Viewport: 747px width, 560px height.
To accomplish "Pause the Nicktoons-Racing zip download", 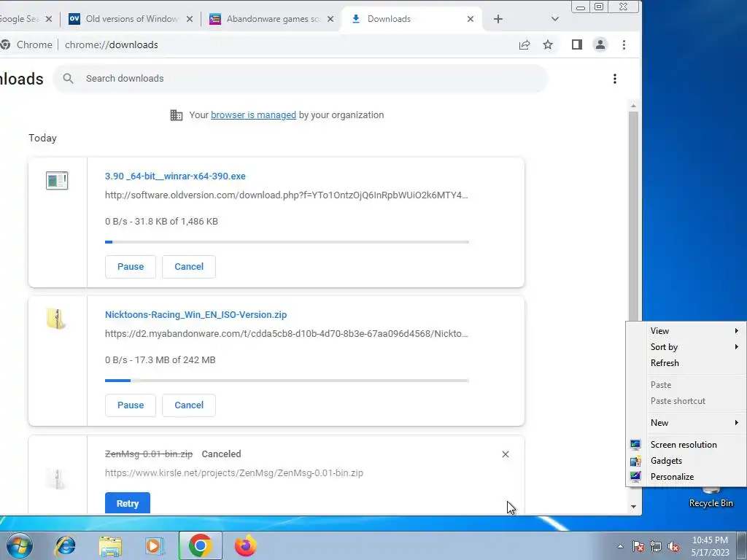I will click(131, 405).
